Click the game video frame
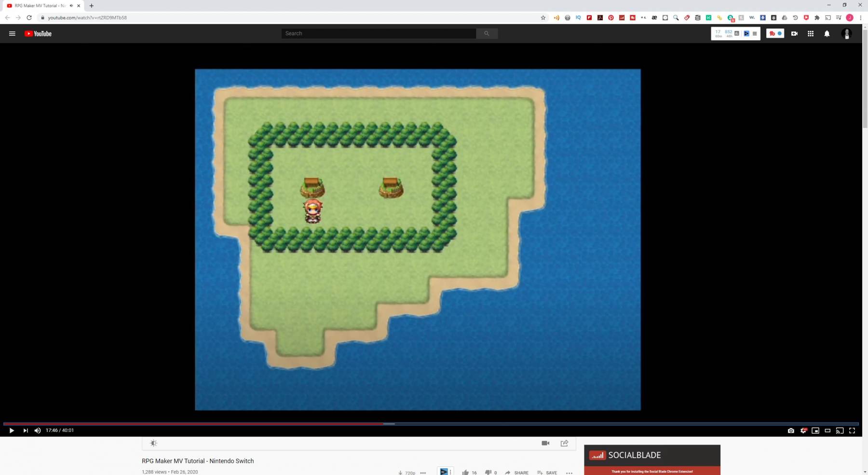This screenshot has width=868, height=475. tap(418, 239)
